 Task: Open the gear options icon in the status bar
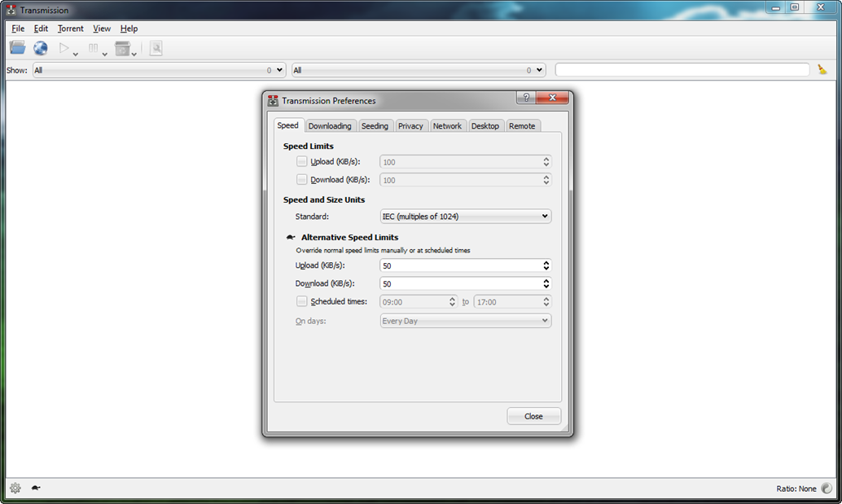tap(15, 488)
